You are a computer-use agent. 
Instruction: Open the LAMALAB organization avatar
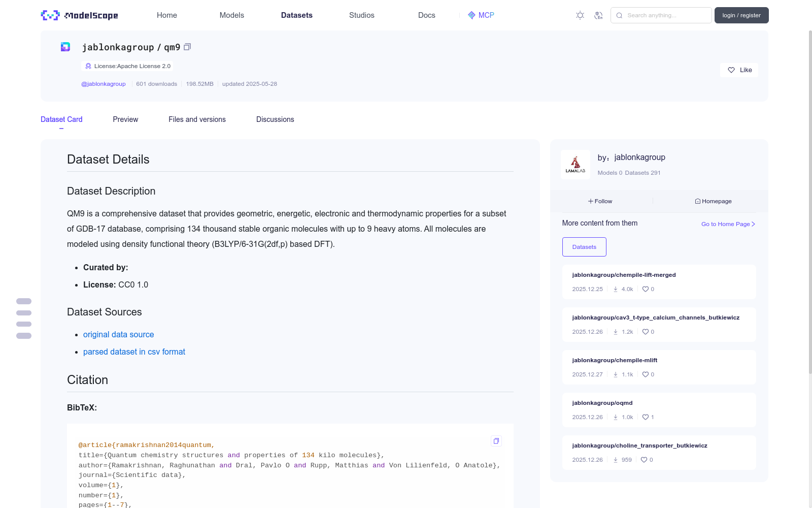pos(576,165)
